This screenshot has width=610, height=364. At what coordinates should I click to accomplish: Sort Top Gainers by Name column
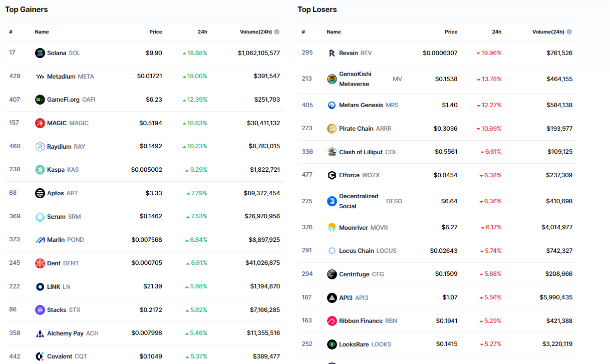(x=42, y=32)
